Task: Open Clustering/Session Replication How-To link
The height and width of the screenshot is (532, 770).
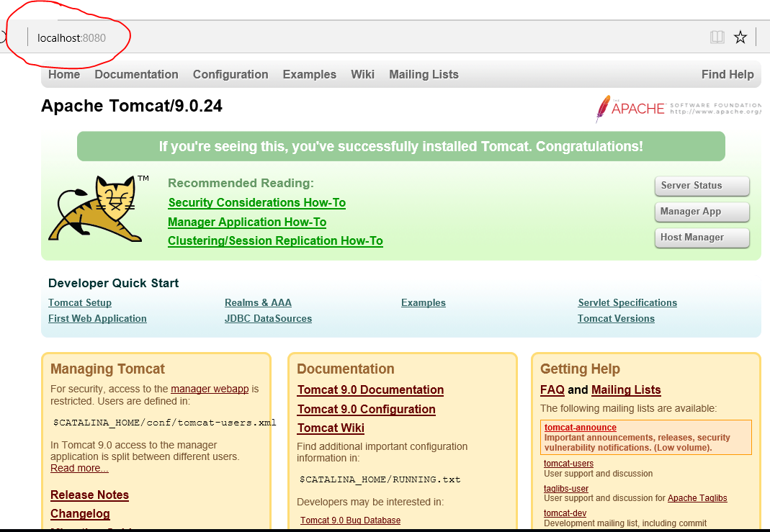Action: (x=275, y=241)
